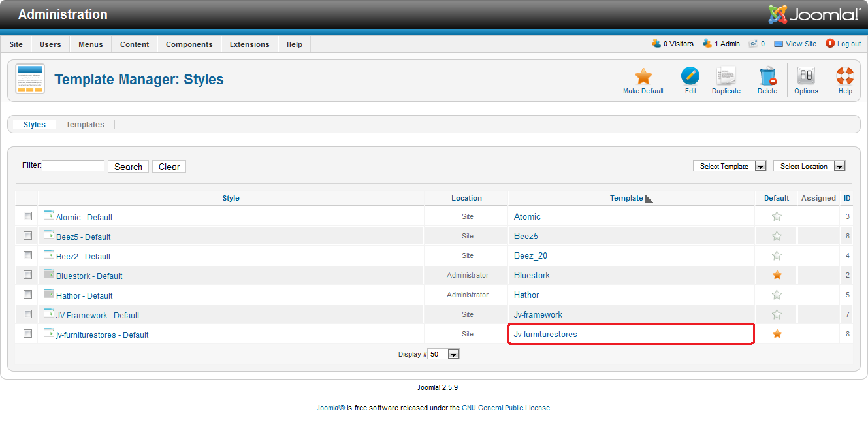This screenshot has height=426, width=868.
Task: Click the Search button
Action: pos(128,167)
